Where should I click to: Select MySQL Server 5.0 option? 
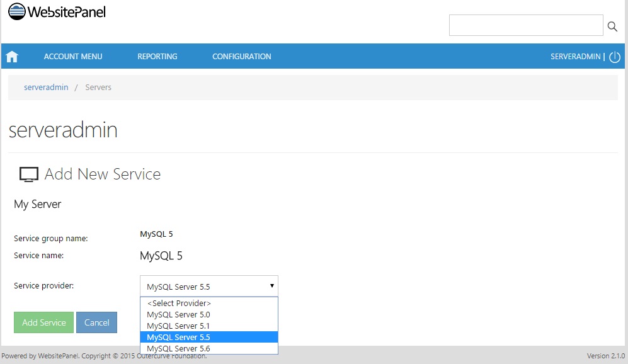[x=208, y=314]
